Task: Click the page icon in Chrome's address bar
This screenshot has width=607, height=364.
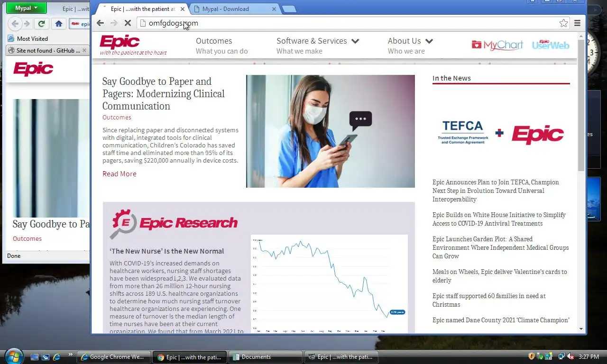Action: 142,23
